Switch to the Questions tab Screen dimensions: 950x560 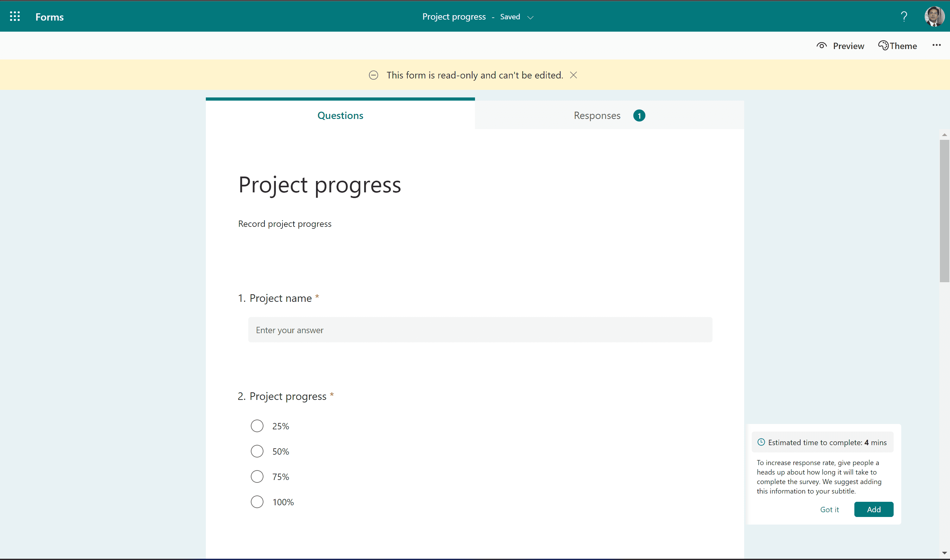point(340,115)
